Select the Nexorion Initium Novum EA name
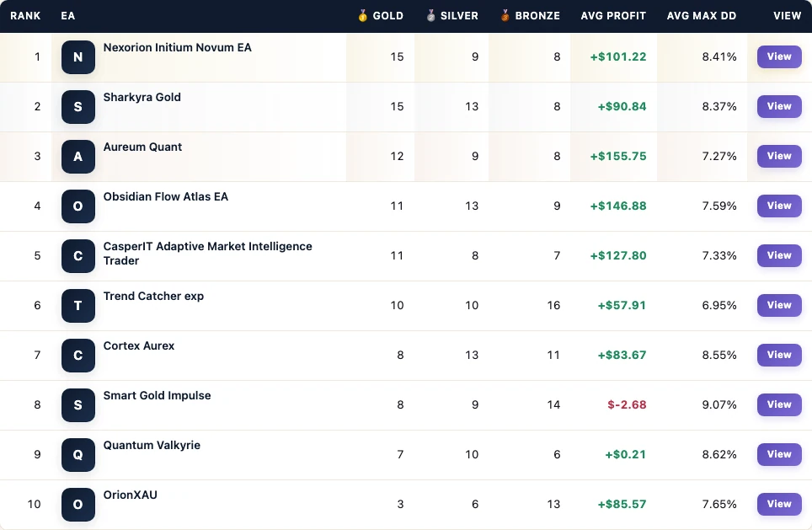The height and width of the screenshot is (530, 812). coord(178,48)
